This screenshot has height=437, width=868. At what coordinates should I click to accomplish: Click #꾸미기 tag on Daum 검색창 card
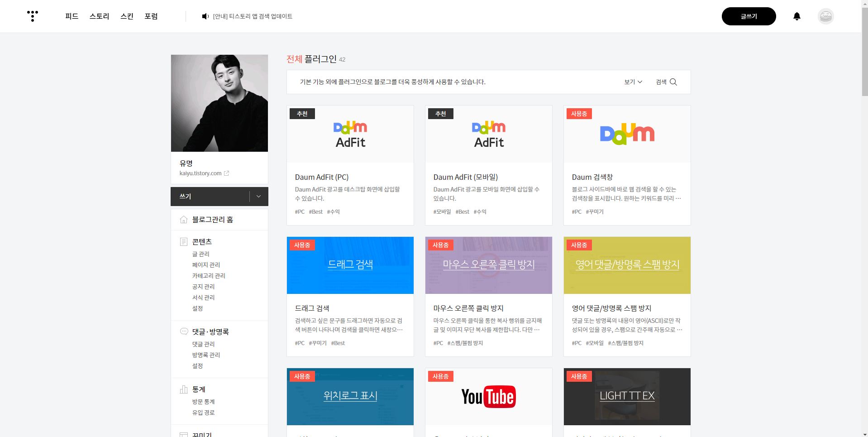tap(595, 211)
